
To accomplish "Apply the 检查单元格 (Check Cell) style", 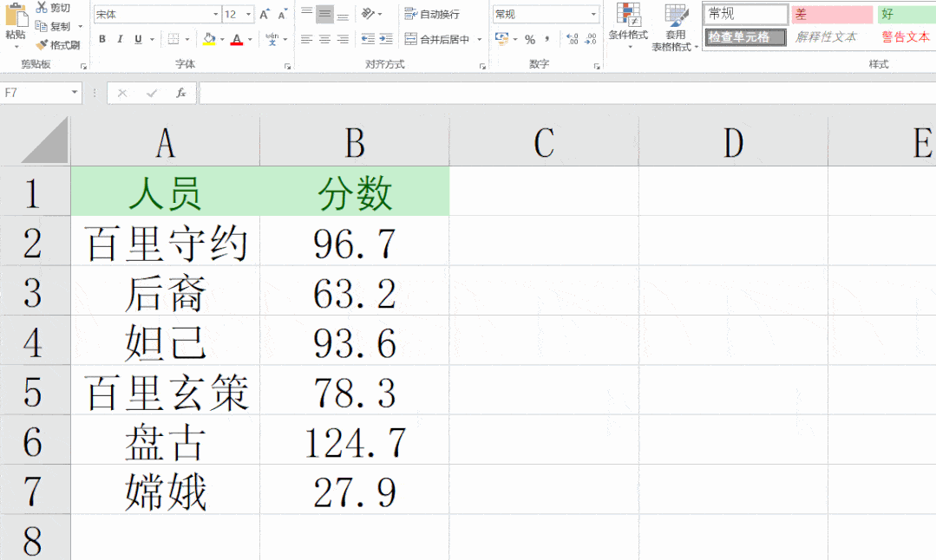I will click(745, 37).
